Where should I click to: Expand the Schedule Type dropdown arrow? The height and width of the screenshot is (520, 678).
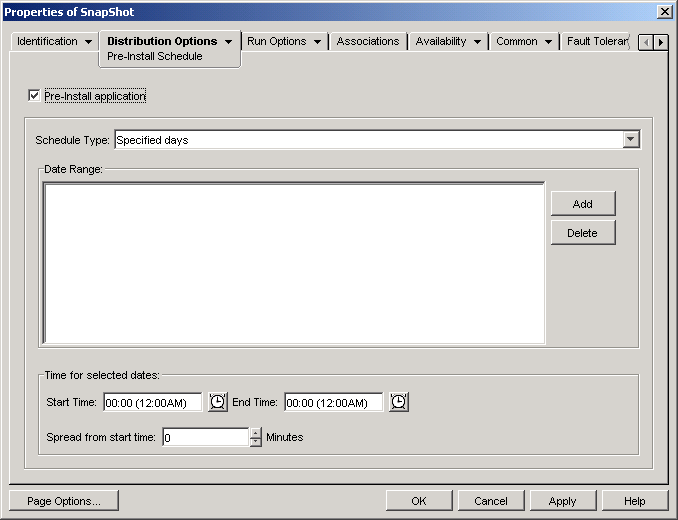(x=630, y=139)
